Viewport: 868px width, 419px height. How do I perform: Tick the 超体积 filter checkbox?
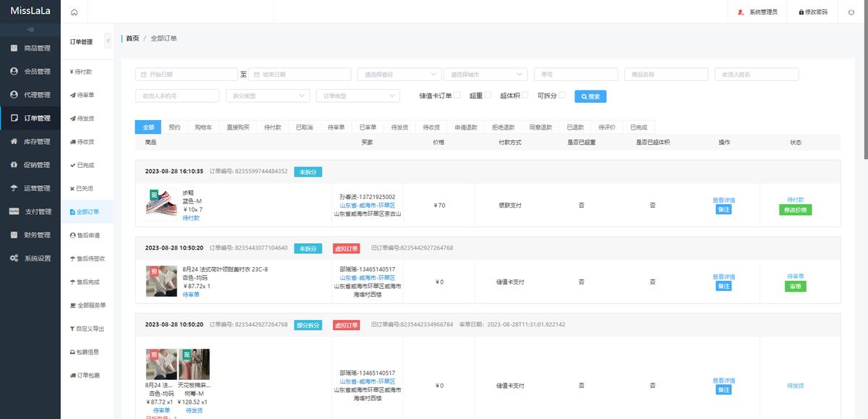point(525,96)
